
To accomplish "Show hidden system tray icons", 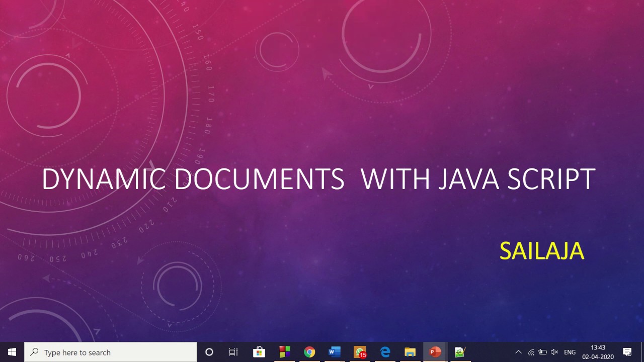I will [x=519, y=352].
